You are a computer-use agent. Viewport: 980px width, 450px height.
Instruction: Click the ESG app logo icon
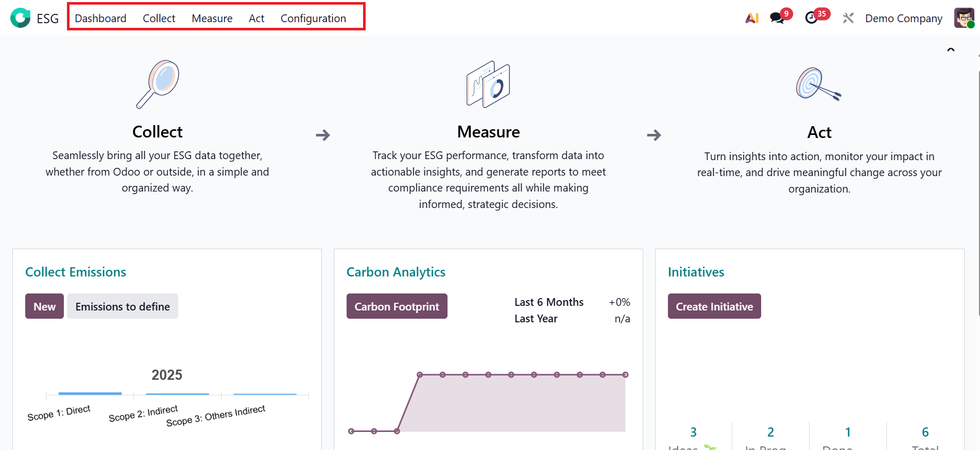tap(21, 18)
